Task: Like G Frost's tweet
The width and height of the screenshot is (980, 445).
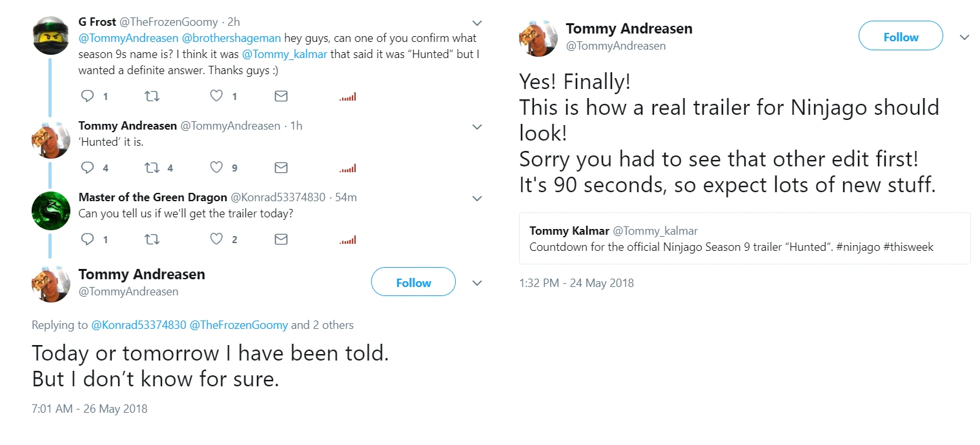Action: coord(217,96)
